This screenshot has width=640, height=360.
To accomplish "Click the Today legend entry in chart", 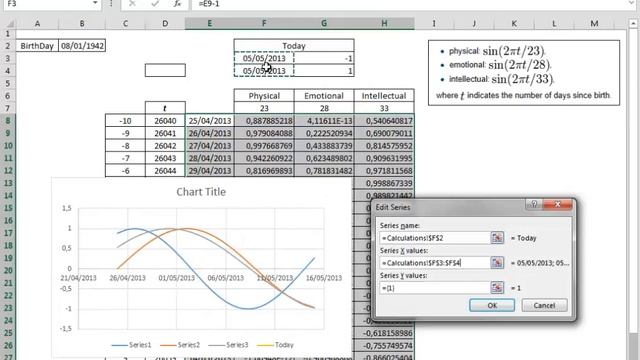I will click(276, 345).
